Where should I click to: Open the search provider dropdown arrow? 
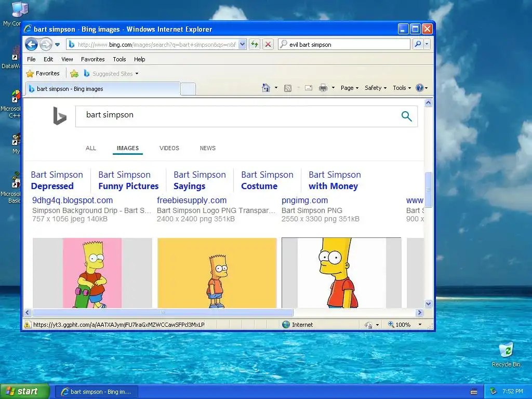click(427, 44)
